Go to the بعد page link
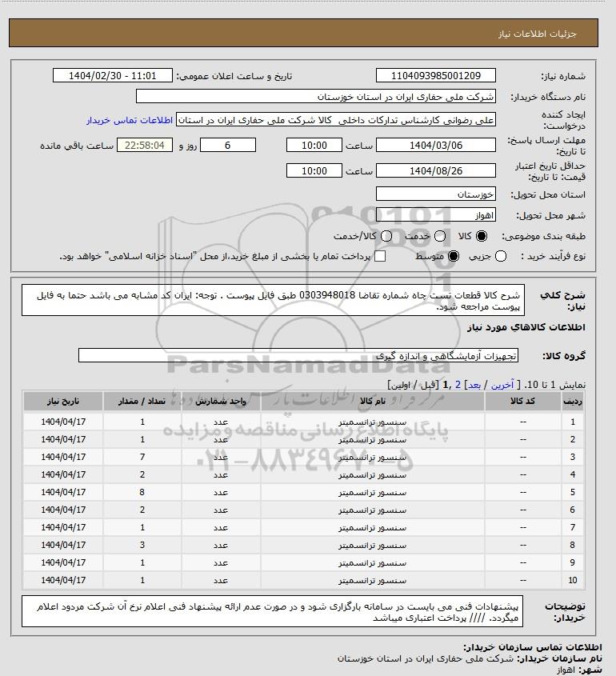 [474, 385]
